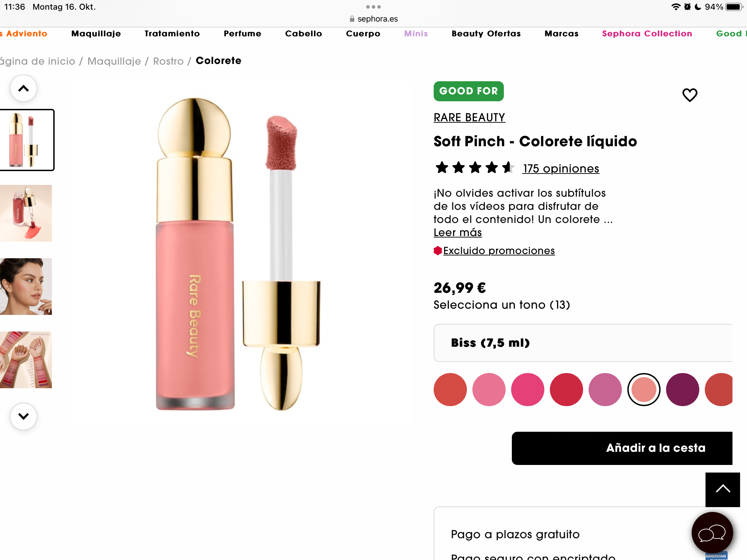Select the coral red shade swatch
747x560 pixels.
pos(450,389)
